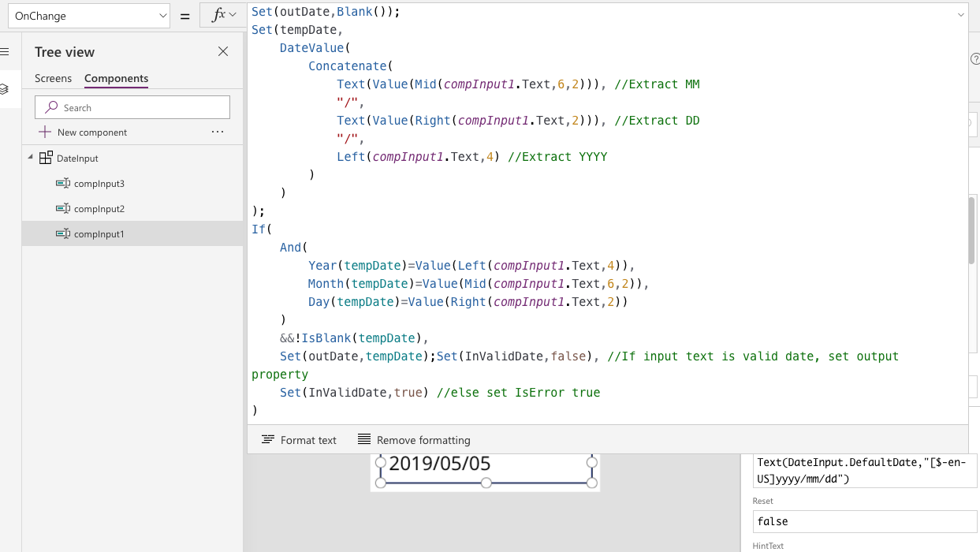Click the Format text icon below the formula
Image resolution: width=980 pixels, height=552 pixels.
click(x=268, y=439)
